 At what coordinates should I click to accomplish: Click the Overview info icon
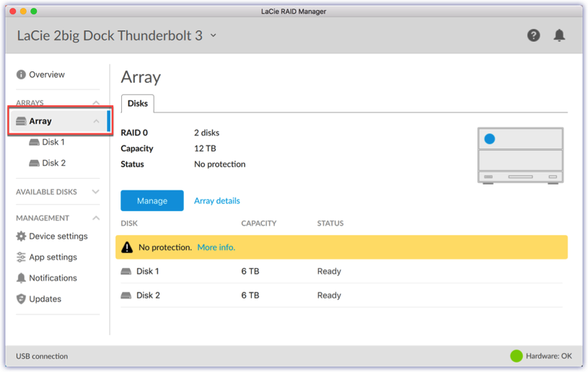[x=21, y=75]
